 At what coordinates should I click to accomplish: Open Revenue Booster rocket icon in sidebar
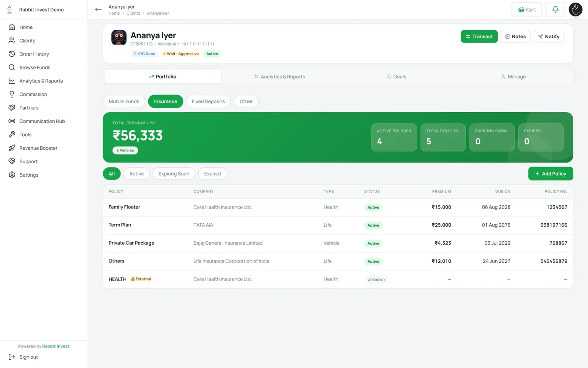coord(12,148)
